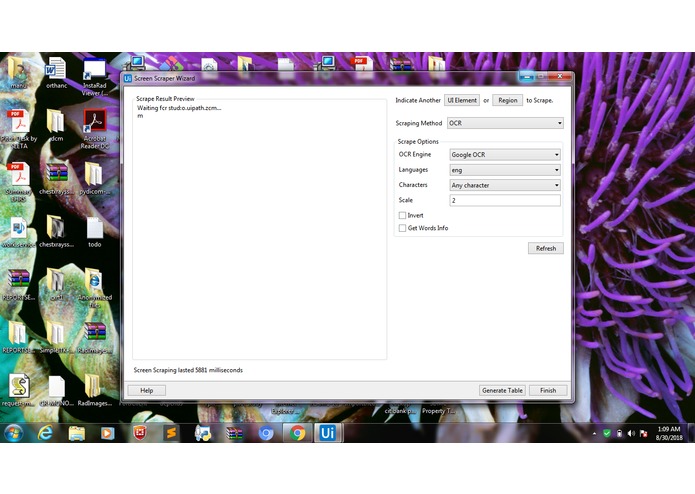This screenshot has height=494, width=695.
Task: Click the UI Element button
Action: pos(462,100)
